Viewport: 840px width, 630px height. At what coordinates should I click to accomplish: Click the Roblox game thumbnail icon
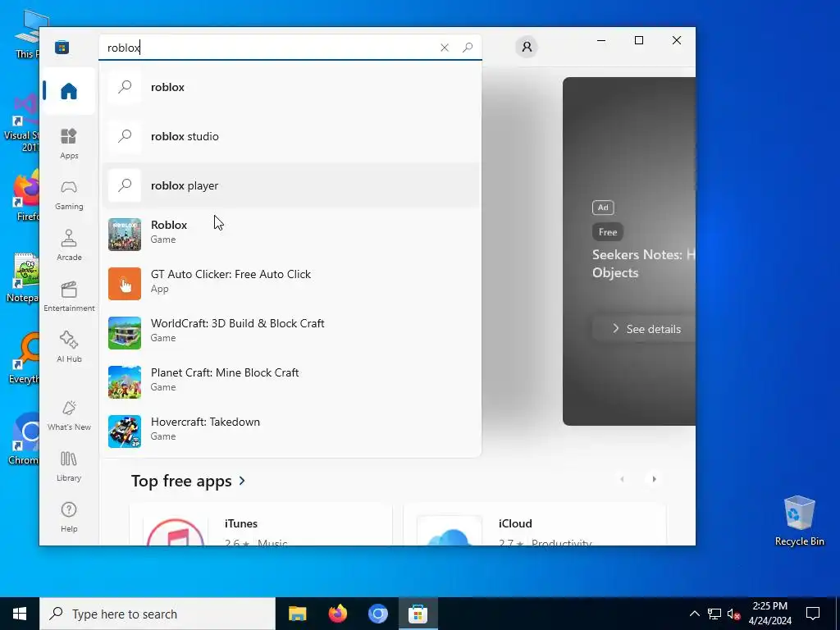(x=125, y=235)
